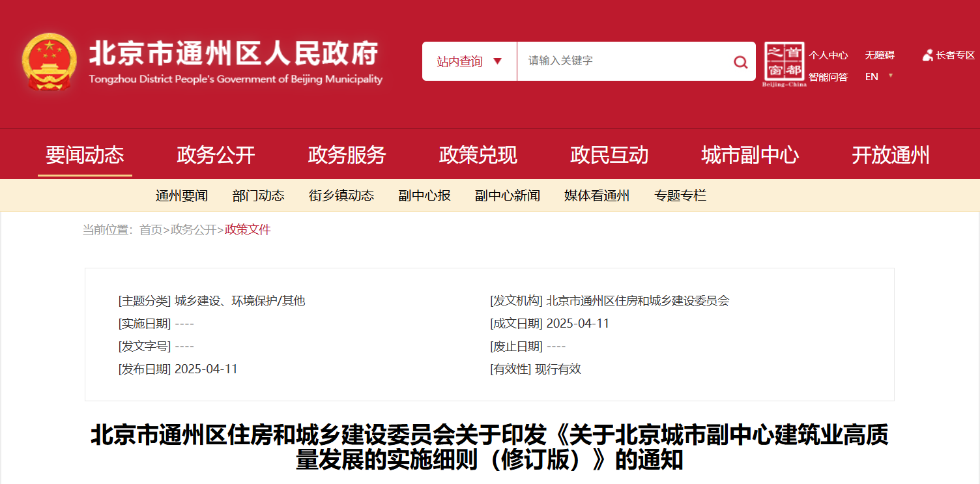Click the search magnifier icon
The height and width of the screenshot is (484, 980).
point(740,62)
